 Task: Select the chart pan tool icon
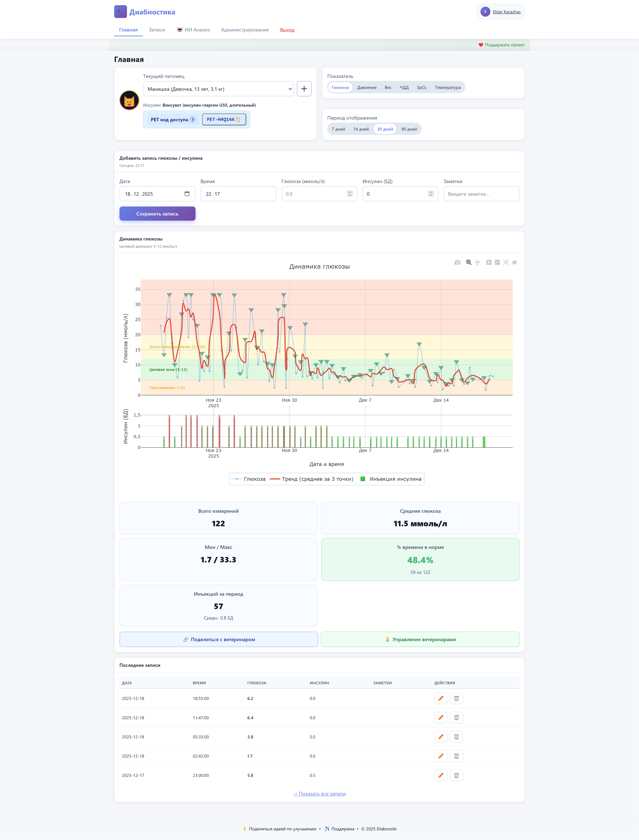point(477,262)
